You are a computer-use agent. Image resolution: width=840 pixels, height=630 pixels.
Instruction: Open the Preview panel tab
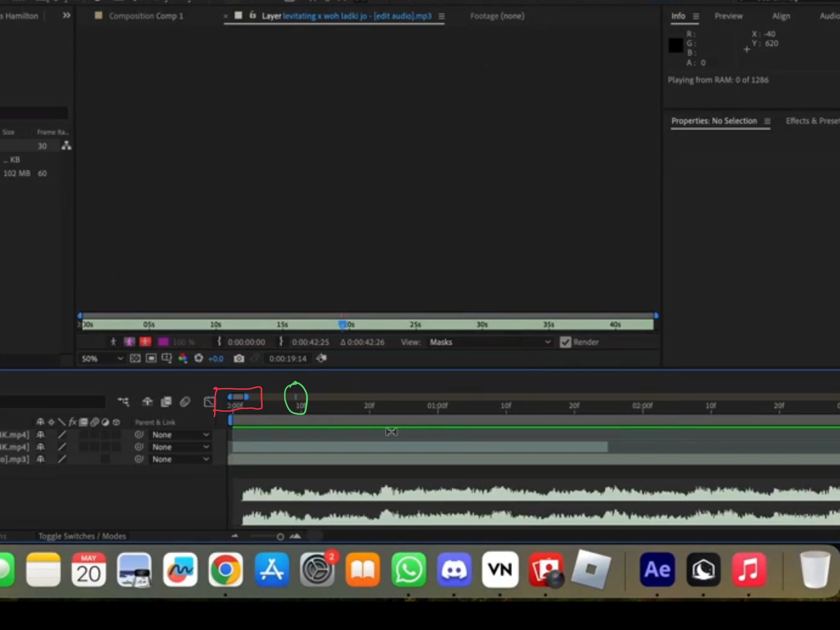pos(728,16)
